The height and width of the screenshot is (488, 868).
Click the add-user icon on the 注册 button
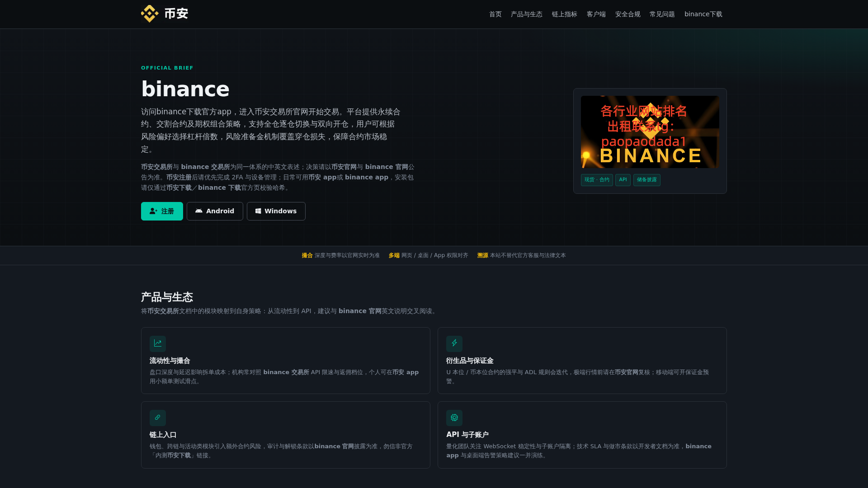(x=154, y=211)
